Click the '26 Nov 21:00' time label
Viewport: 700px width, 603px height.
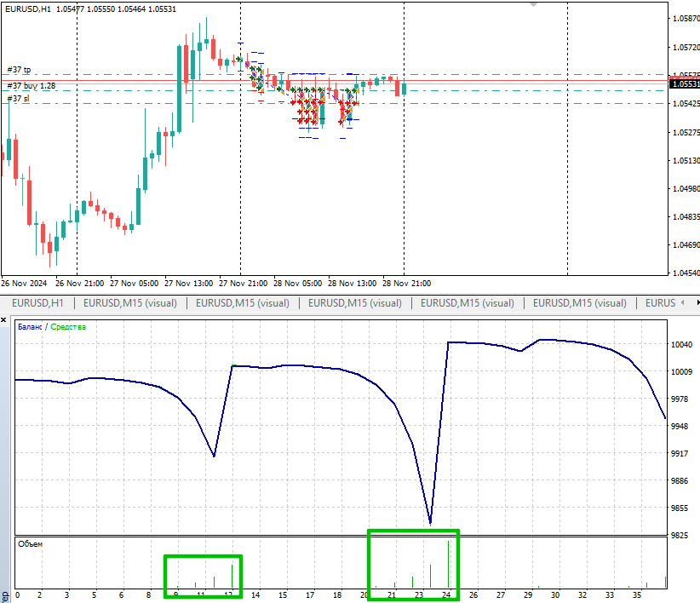[79, 284]
